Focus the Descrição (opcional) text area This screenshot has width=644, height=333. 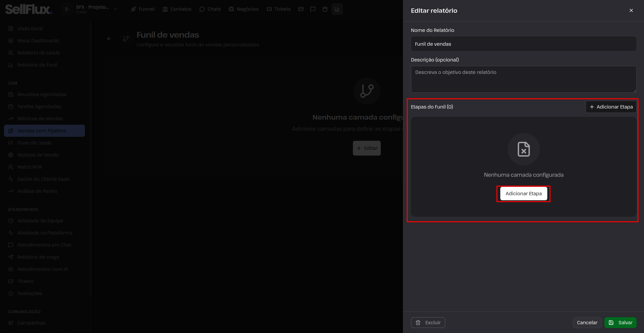click(523, 79)
